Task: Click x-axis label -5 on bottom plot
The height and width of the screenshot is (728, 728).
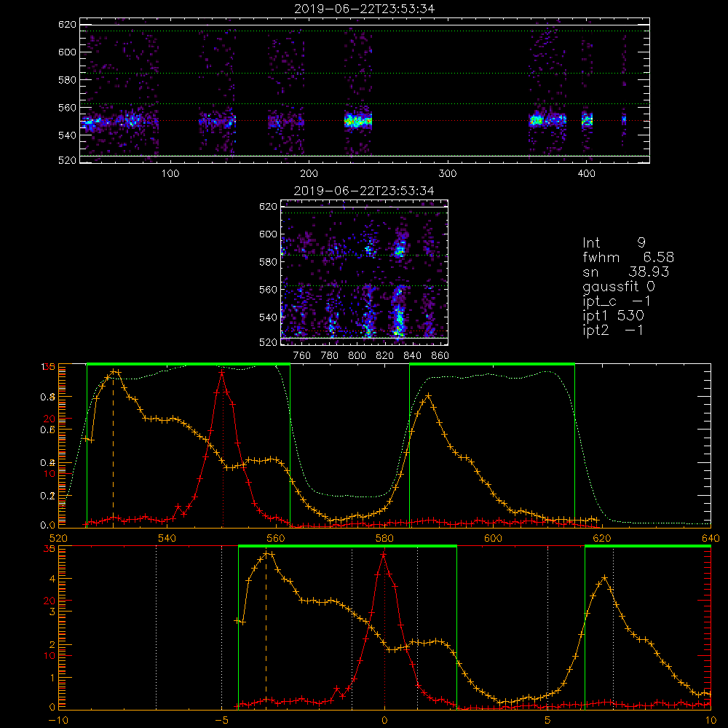Action: (x=221, y=720)
